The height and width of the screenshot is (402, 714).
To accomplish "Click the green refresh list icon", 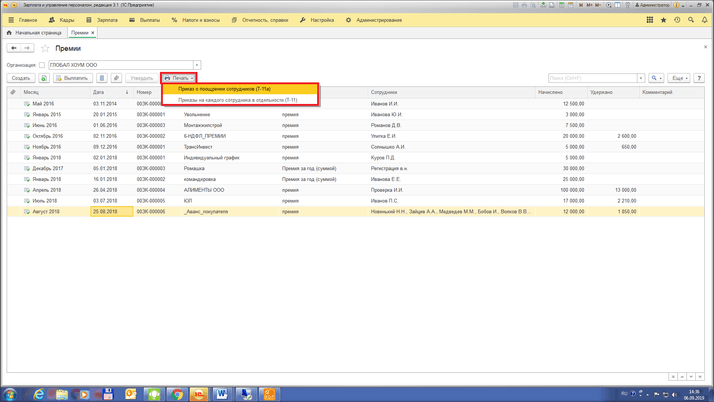I will click(x=44, y=78).
